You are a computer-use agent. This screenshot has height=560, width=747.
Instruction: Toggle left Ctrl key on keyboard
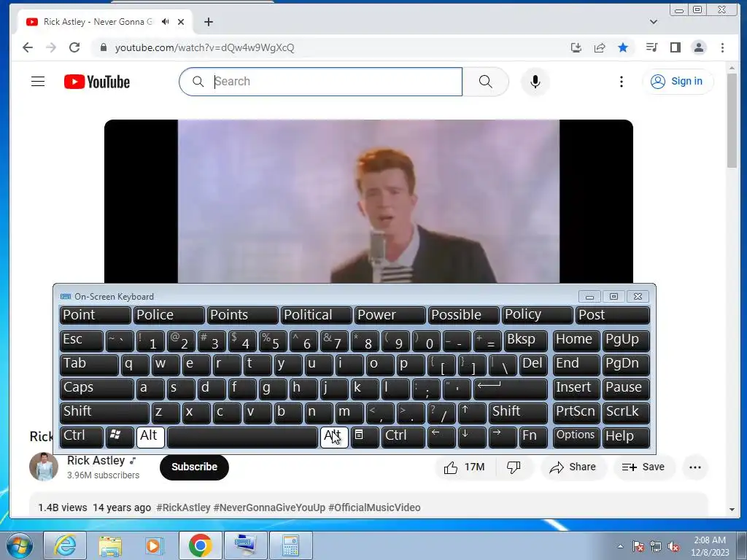pos(82,437)
